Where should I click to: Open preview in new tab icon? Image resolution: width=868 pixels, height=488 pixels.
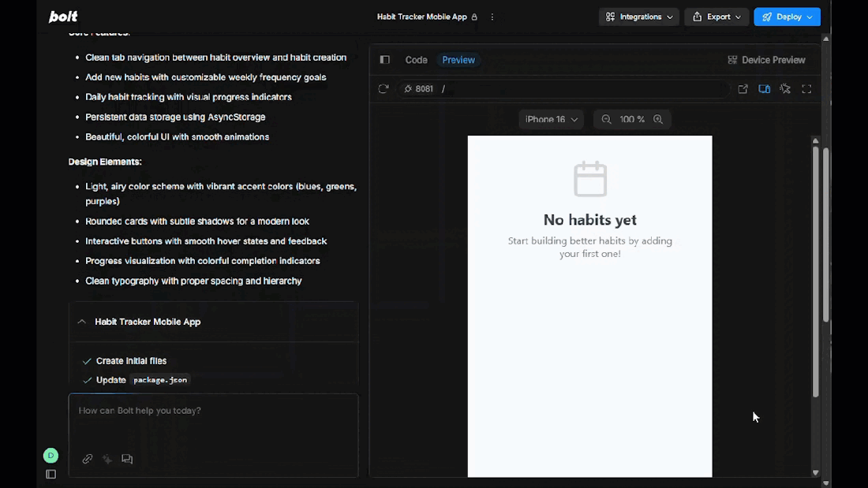point(743,88)
